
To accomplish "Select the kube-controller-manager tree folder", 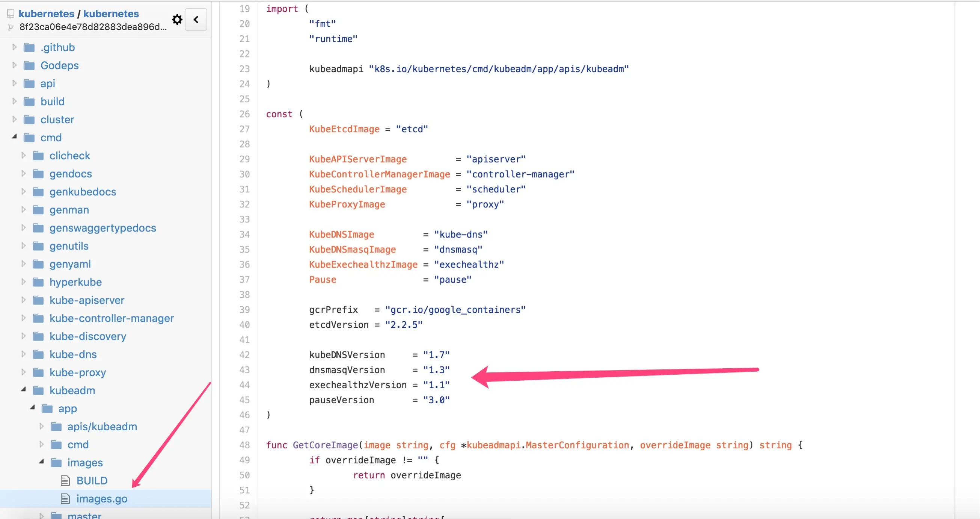I will 112,318.
